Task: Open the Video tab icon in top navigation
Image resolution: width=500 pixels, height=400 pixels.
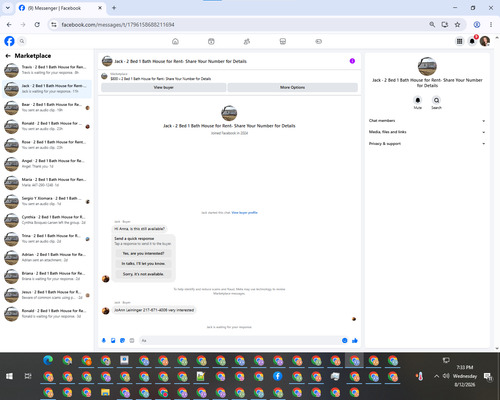Action: coord(211,41)
